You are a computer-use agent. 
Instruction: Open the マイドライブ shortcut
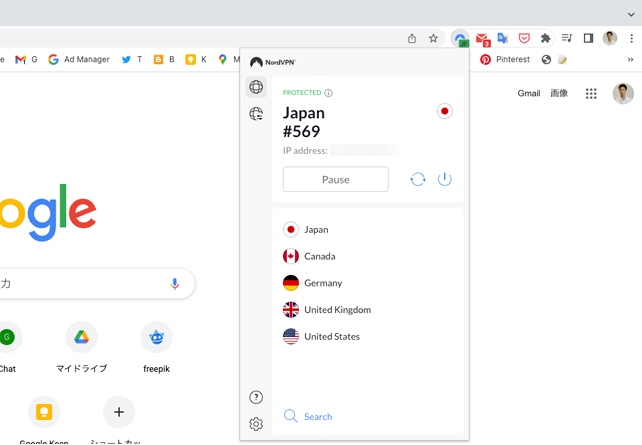81,346
